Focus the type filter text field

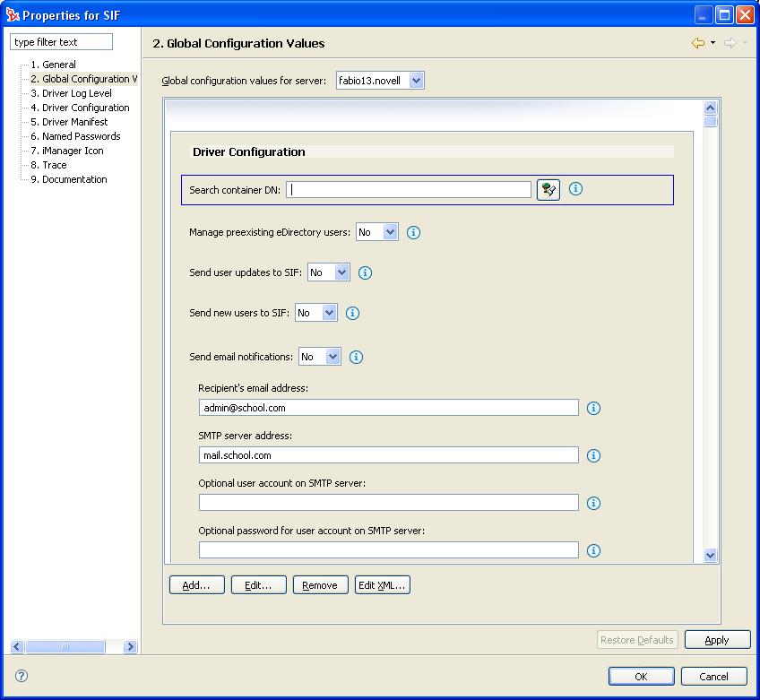[61, 42]
